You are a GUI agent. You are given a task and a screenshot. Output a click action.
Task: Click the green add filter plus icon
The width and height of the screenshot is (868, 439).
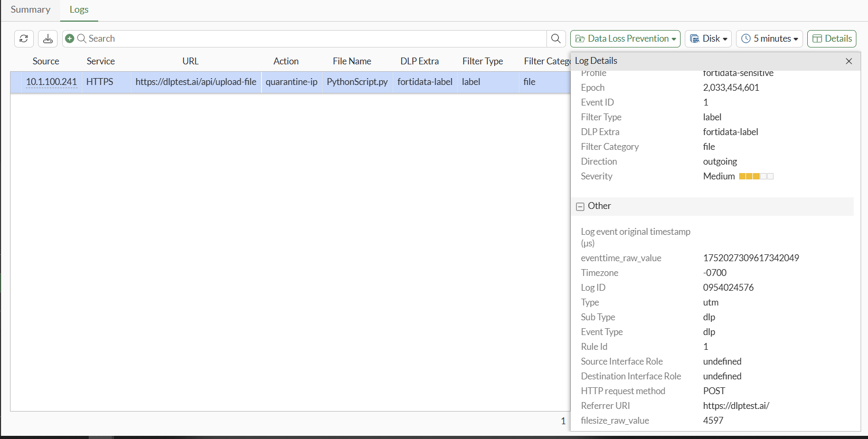(70, 39)
